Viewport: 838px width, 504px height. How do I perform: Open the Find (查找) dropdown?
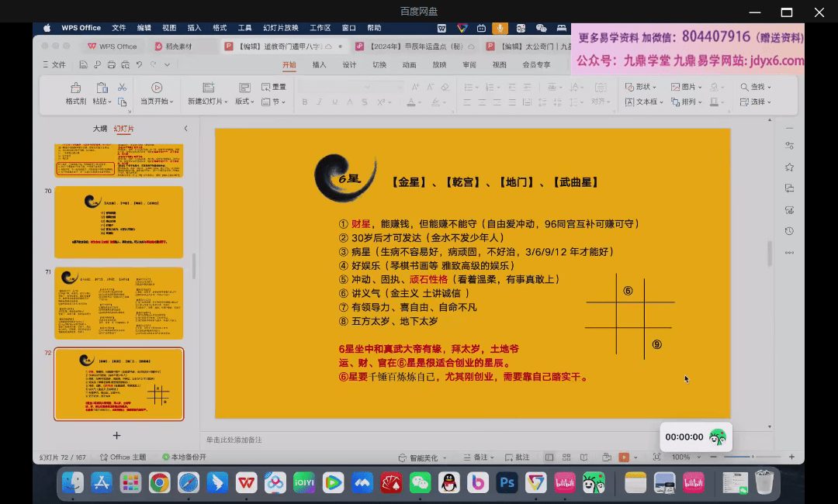pyautogui.click(x=756, y=87)
